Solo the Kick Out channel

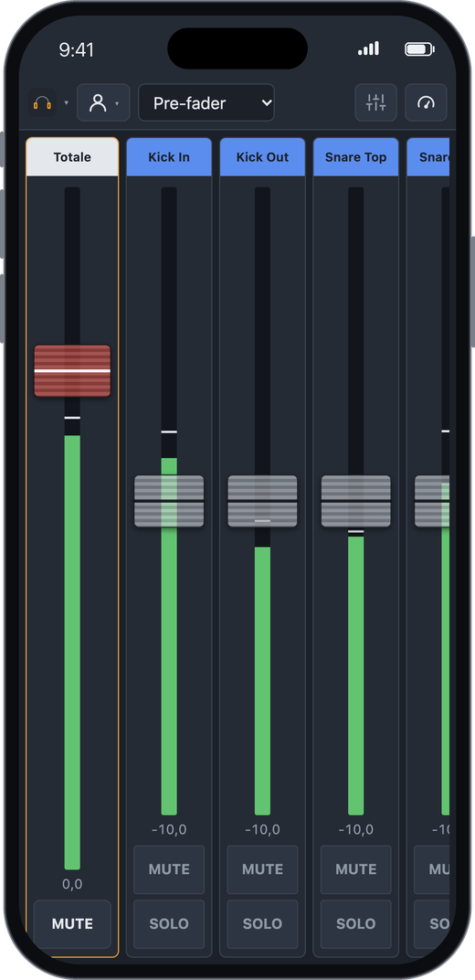click(262, 923)
